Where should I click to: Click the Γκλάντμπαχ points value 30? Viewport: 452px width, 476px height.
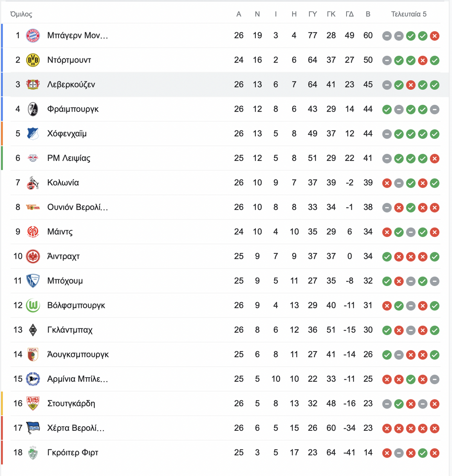(368, 330)
